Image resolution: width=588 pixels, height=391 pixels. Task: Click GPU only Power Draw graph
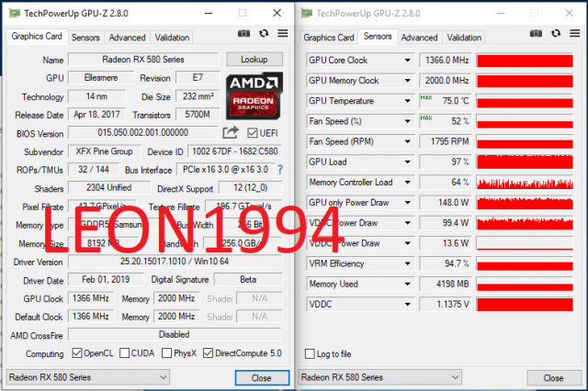pyautogui.click(x=525, y=203)
